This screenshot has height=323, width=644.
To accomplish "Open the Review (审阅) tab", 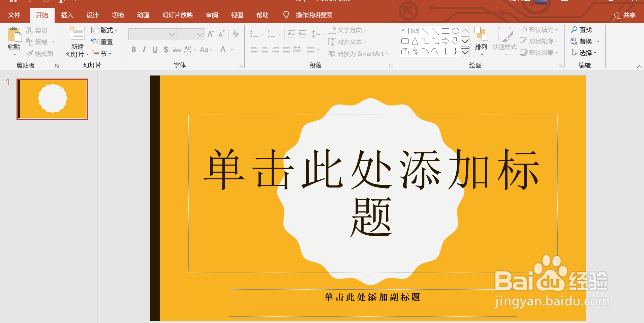I will pyautogui.click(x=212, y=15).
